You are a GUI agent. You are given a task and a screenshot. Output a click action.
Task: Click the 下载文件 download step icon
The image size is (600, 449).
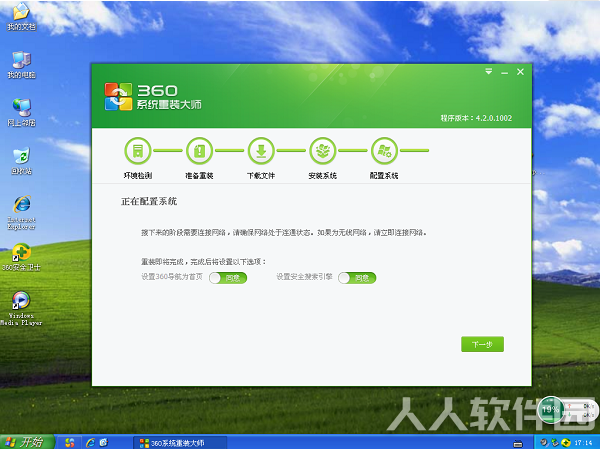[261, 151]
